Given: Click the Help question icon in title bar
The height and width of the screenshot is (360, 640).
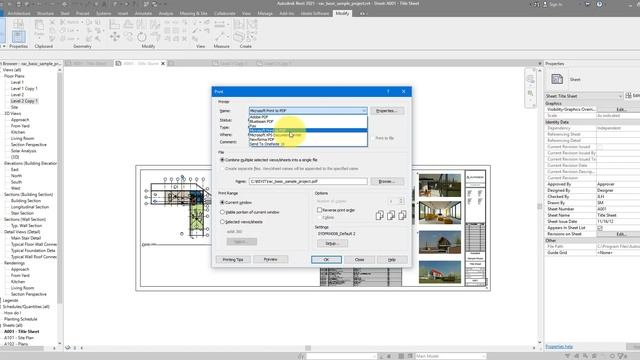Looking at the screenshot, I should click(x=599, y=4).
